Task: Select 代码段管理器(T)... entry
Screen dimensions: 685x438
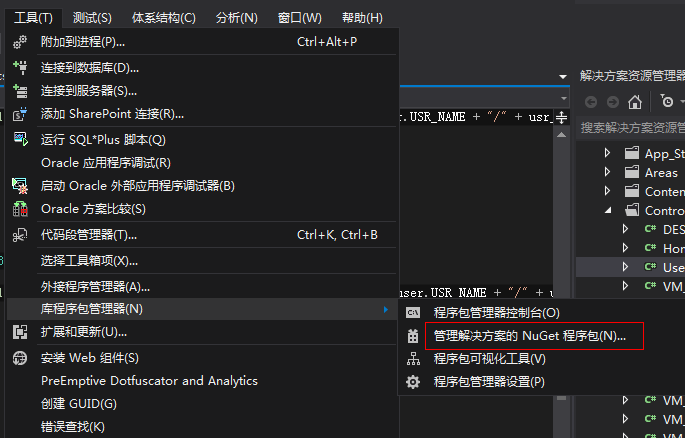Action: tap(201, 235)
